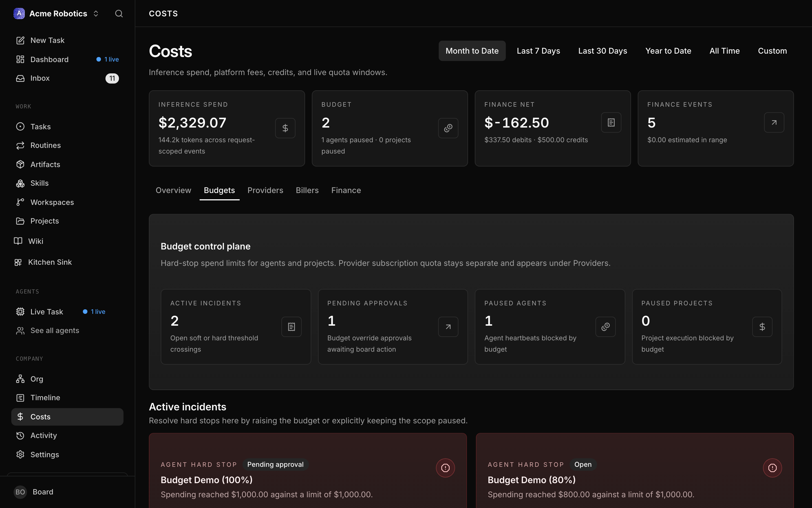Click See all agents link

(x=67, y=330)
